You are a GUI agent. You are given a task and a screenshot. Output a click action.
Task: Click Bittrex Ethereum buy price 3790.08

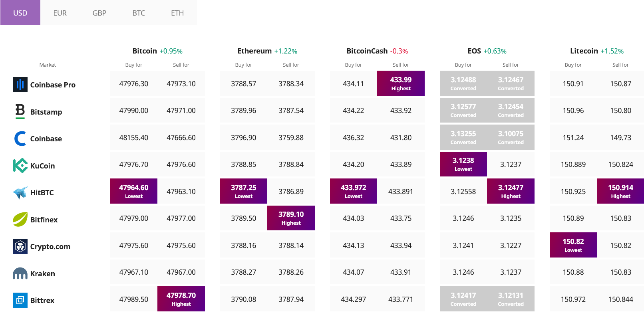point(244,299)
